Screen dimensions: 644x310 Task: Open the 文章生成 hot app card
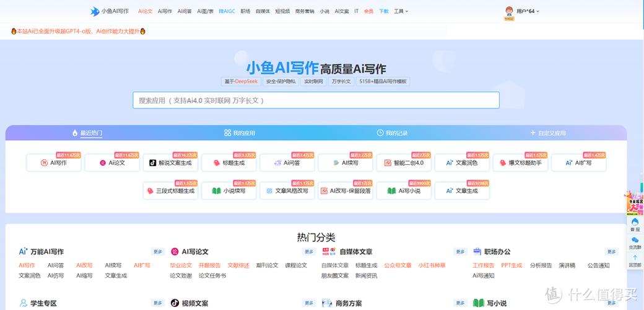pos(462,191)
